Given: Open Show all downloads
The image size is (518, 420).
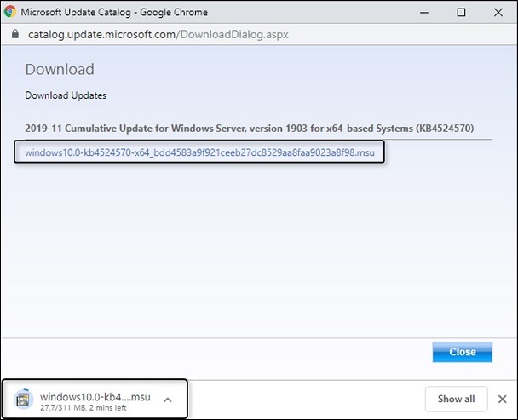Looking at the screenshot, I should 456,399.
